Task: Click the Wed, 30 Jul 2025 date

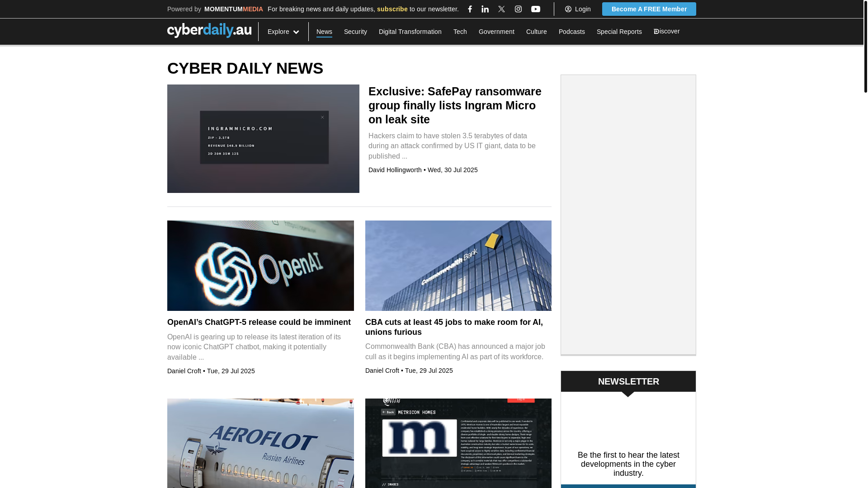Action: (x=453, y=170)
